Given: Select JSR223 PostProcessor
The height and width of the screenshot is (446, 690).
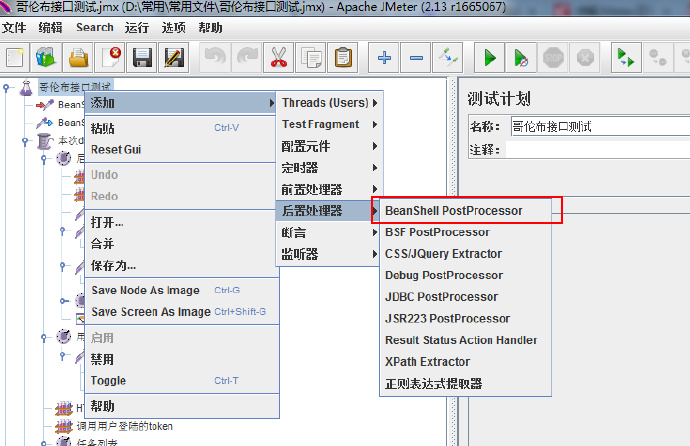Looking at the screenshot, I should coord(466,318).
